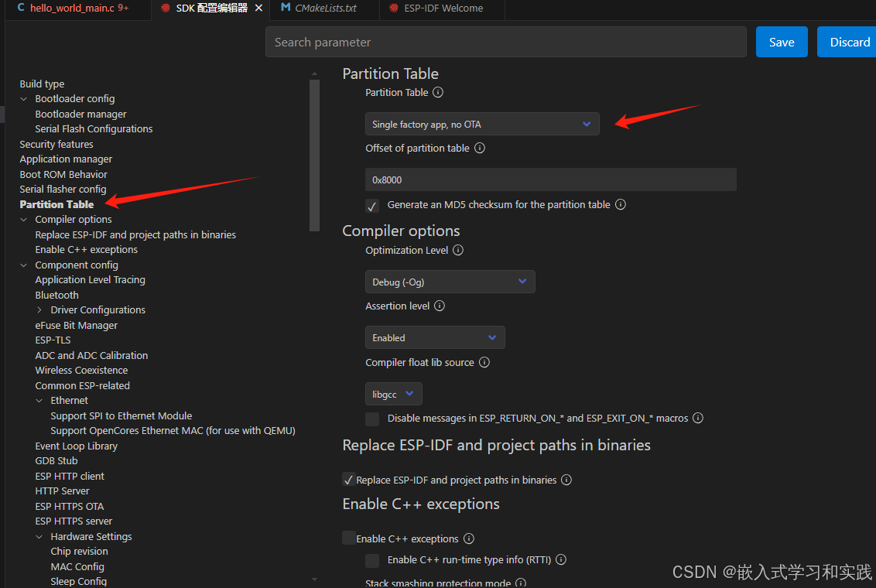Check Enable C++ run-time type info checkbox
Image resolution: width=876 pixels, height=588 pixels.
tap(372, 560)
